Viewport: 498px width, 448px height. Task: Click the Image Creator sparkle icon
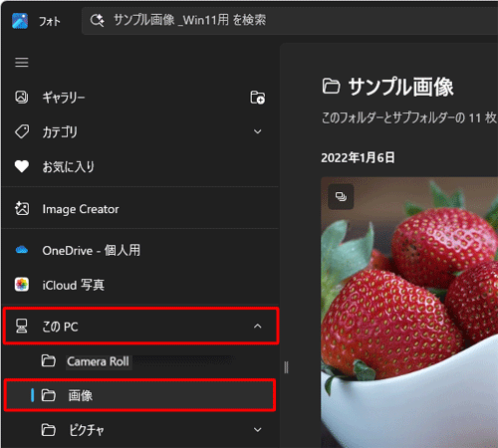click(x=22, y=209)
